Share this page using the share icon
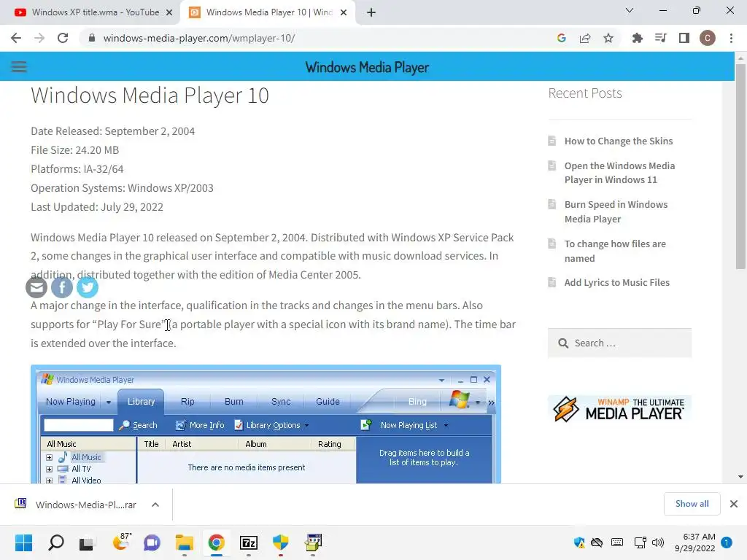 (x=585, y=38)
